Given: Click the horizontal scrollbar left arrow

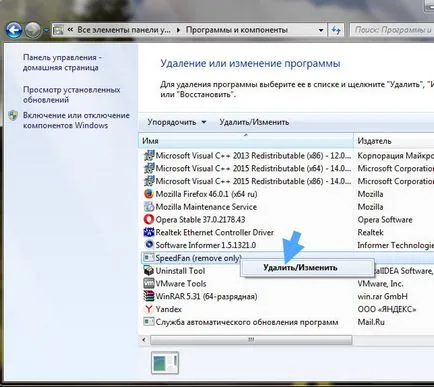Looking at the screenshot, I should pos(144,340).
